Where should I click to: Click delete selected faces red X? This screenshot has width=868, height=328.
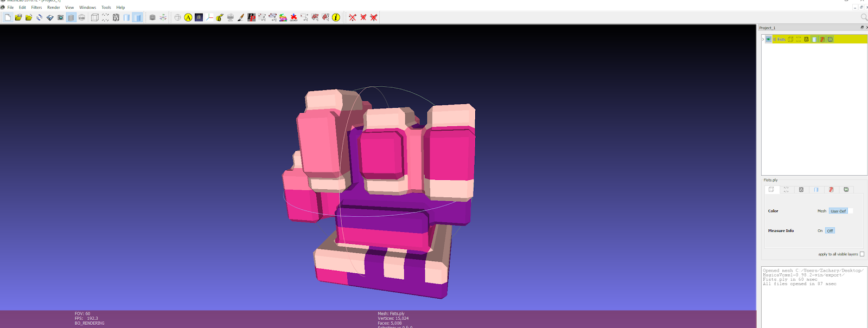[363, 17]
